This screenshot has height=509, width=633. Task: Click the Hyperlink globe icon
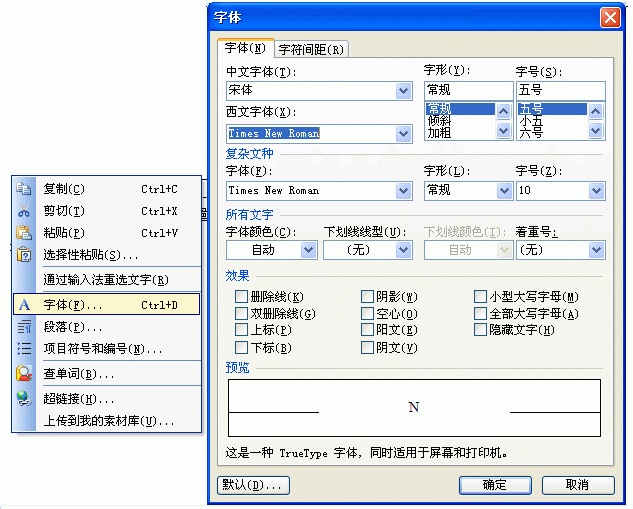25,398
